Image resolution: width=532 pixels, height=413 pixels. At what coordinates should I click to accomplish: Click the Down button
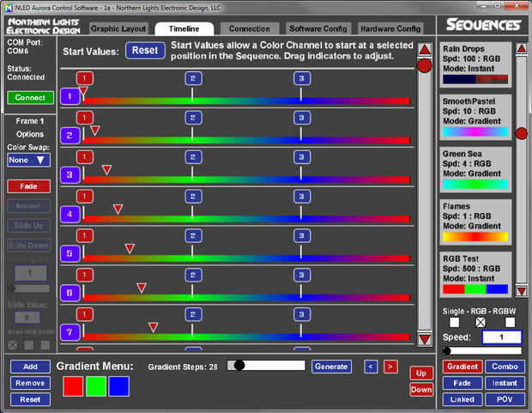tap(421, 390)
